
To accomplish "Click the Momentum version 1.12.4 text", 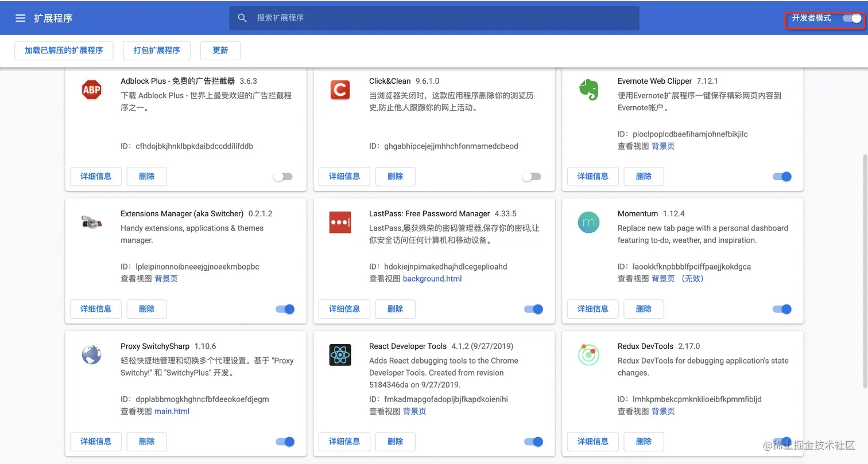I will pyautogui.click(x=674, y=214).
